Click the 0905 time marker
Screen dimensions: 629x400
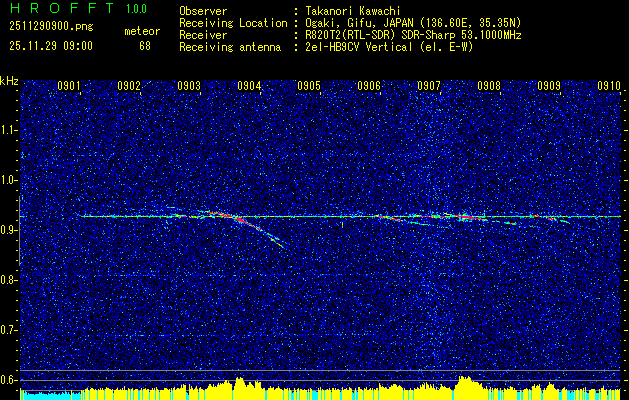(309, 85)
